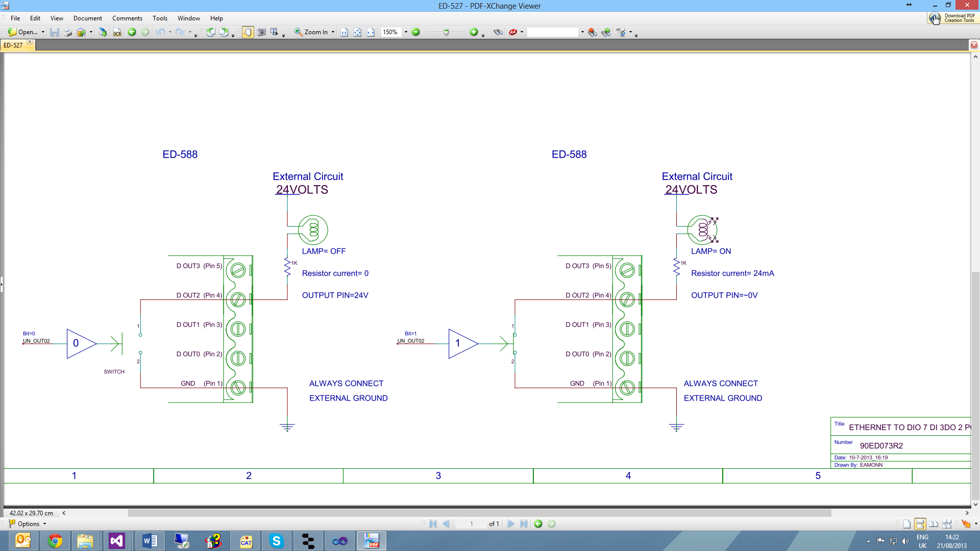
Task: Rotate the page counterclockwise
Action: point(211,32)
